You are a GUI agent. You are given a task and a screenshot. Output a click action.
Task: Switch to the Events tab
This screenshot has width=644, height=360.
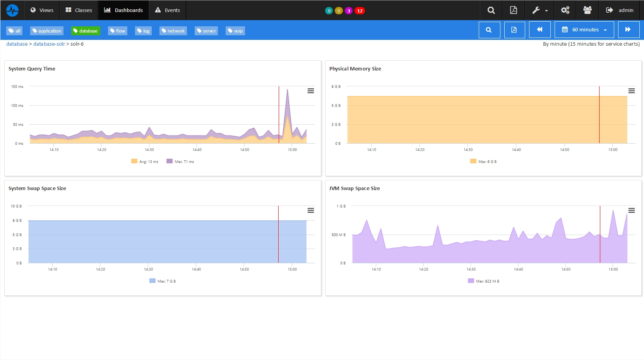coord(168,10)
